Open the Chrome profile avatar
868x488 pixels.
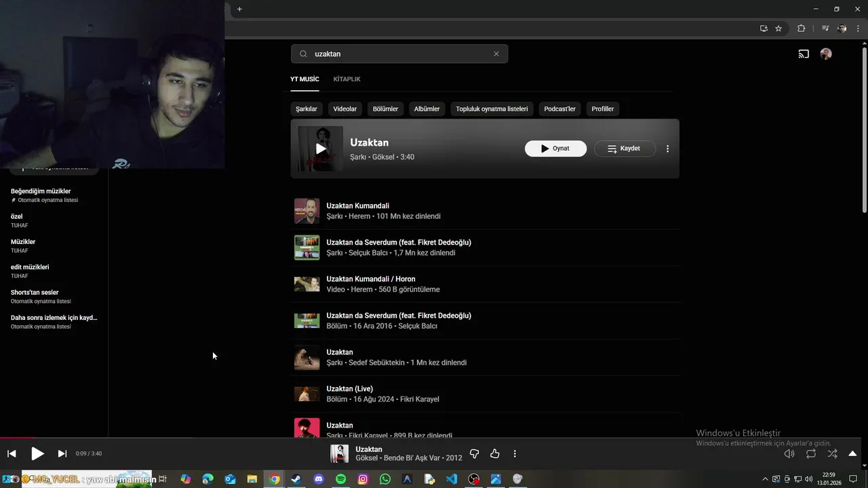[x=842, y=28]
